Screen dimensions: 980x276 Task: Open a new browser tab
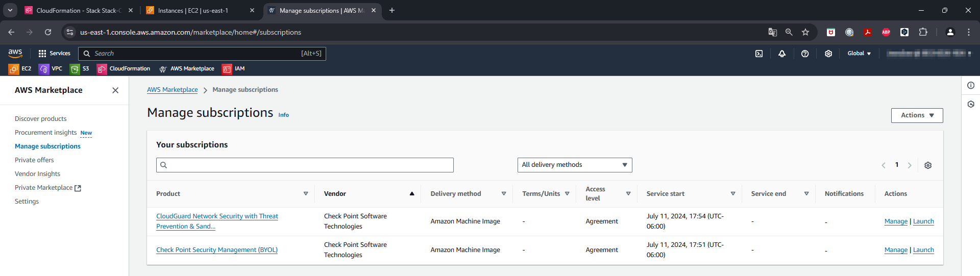392,10
